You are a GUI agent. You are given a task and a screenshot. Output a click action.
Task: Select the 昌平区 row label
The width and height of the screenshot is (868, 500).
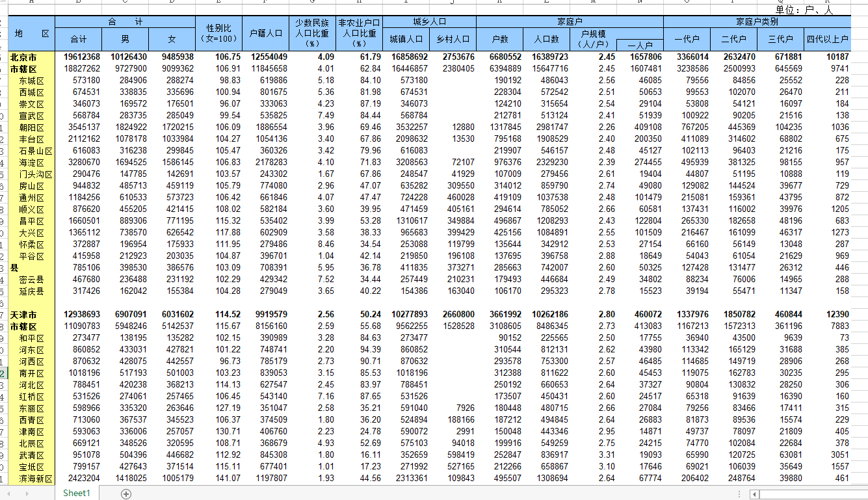click(31, 221)
